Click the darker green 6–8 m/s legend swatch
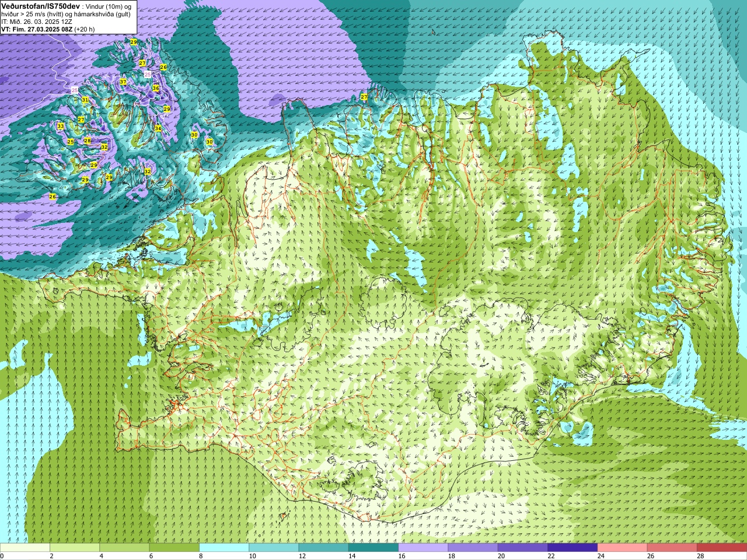This screenshot has width=747, height=560. point(174,548)
